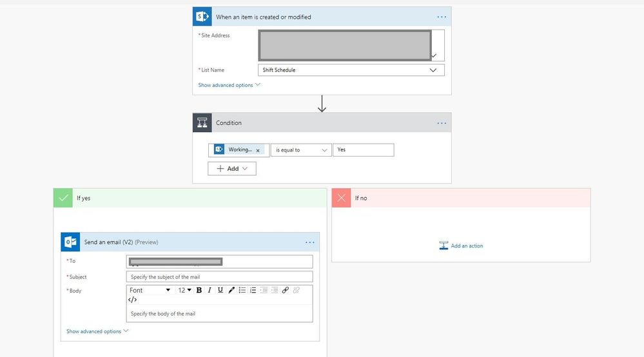Click the email Subject field

click(219, 277)
